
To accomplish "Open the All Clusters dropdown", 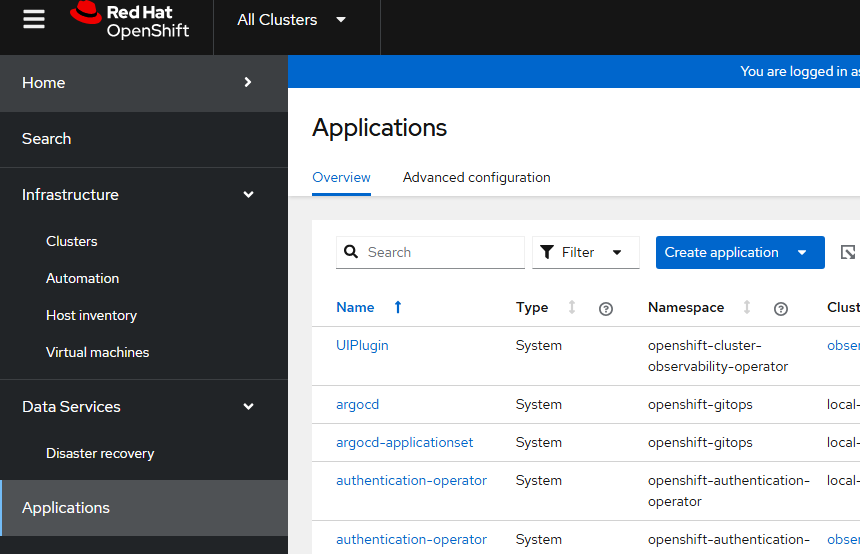I will coord(292,20).
